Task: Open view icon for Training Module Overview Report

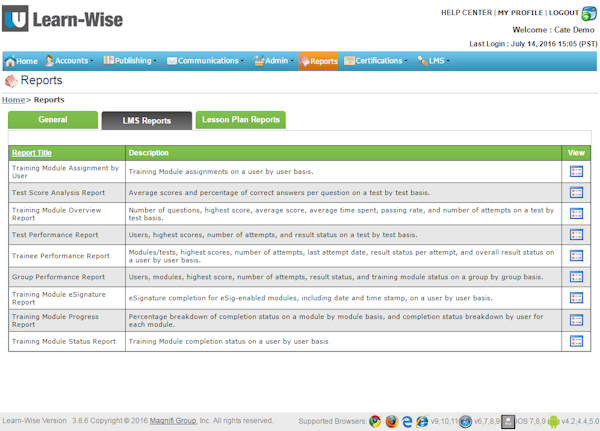Action: coord(575,213)
